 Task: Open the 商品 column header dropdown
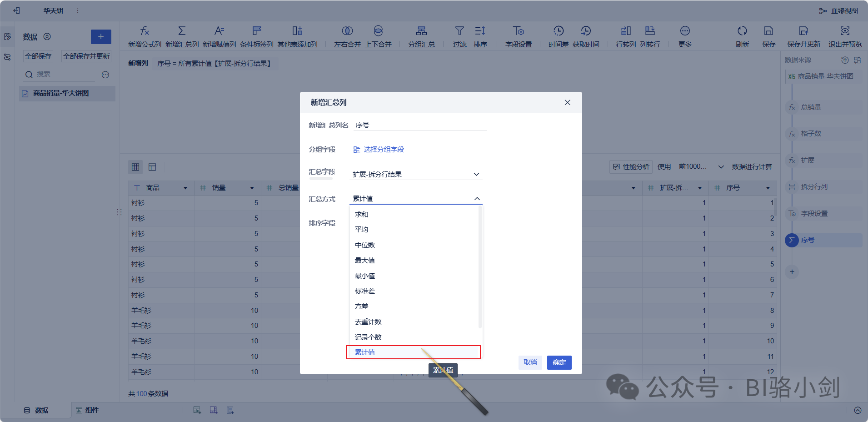click(185, 188)
